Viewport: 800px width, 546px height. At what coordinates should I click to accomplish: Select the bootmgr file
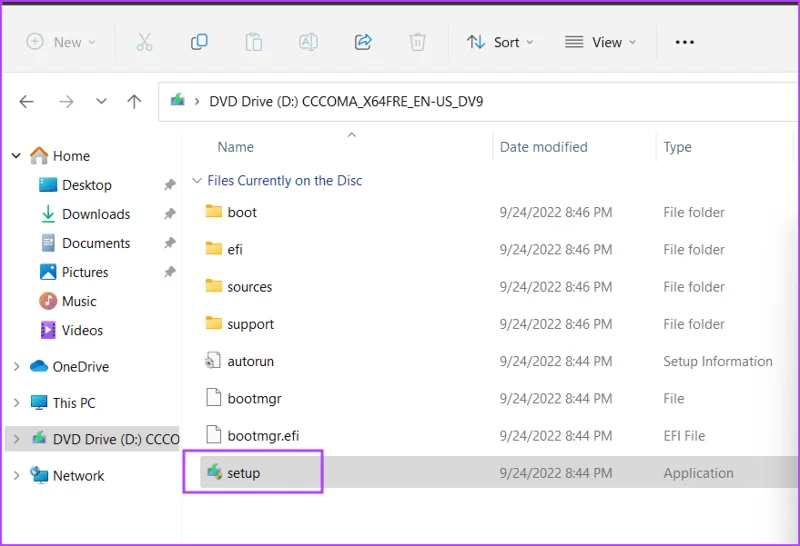point(254,399)
